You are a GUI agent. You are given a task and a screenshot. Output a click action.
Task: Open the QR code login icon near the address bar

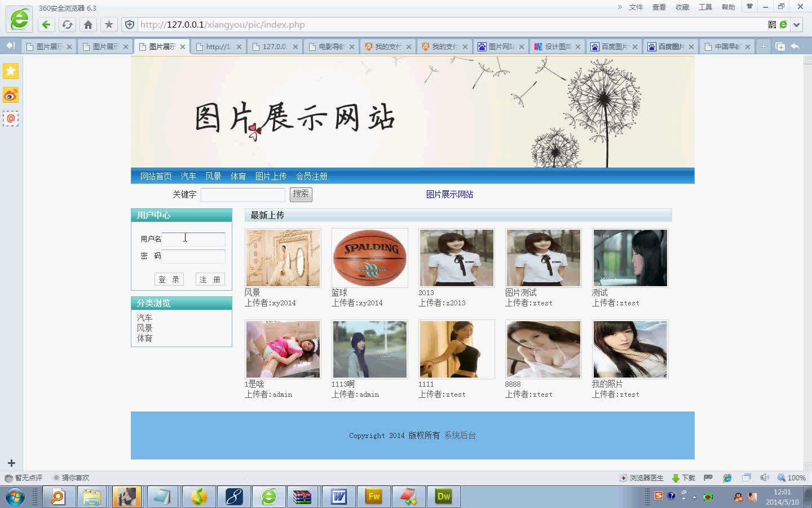pyautogui.click(x=771, y=25)
